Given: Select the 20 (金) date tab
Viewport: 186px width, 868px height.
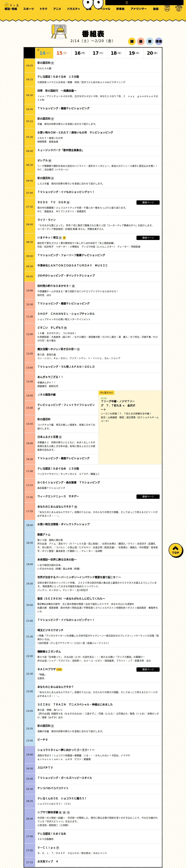Looking at the screenshot, I should tap(153, 53).
